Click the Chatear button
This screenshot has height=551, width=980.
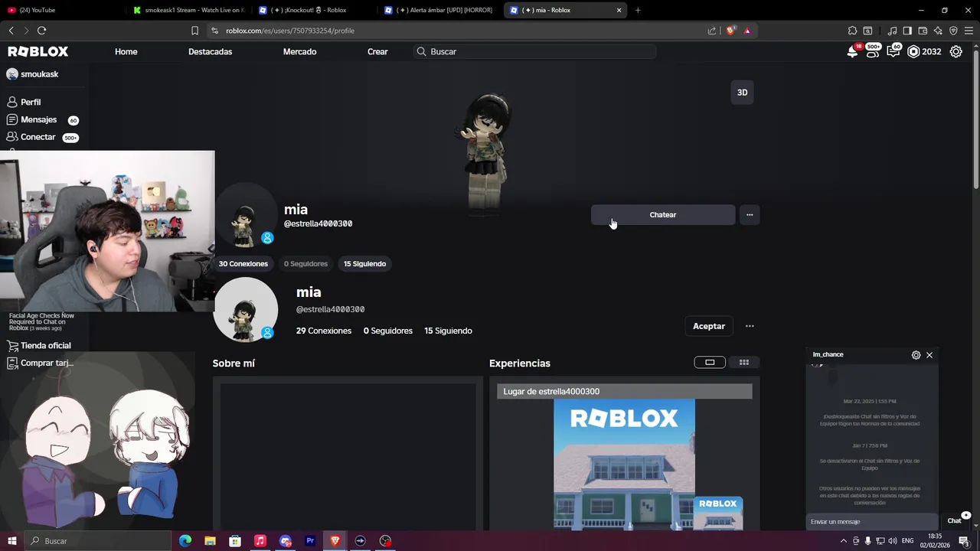(663, 215)
